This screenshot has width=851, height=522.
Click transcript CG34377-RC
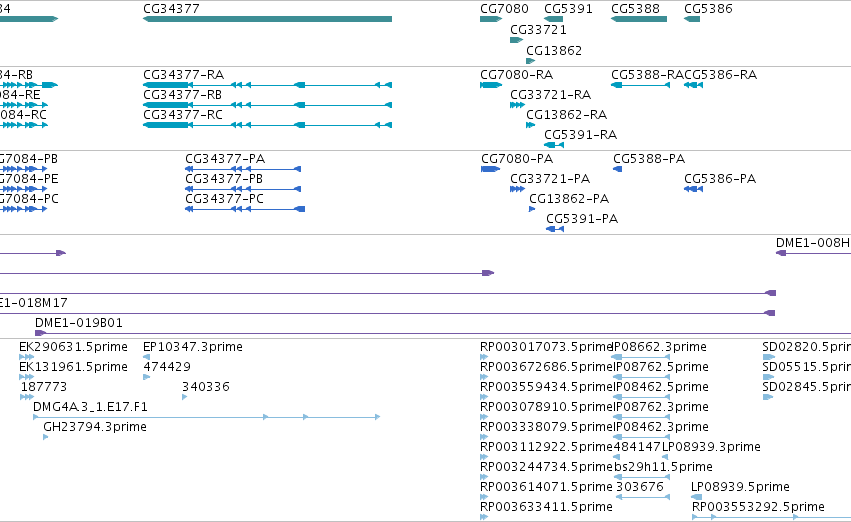267,125
